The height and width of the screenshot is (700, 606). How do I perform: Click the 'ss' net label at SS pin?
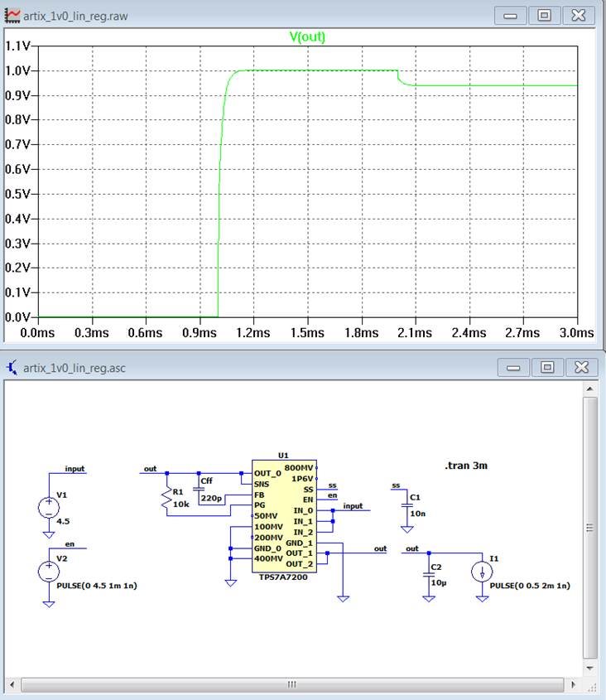[x=333, y=485]
